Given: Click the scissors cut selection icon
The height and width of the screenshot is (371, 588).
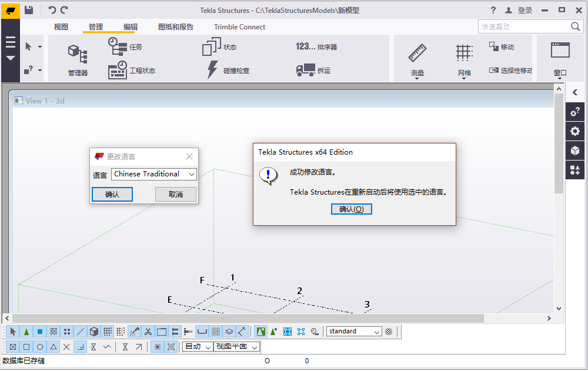Looking at the screenshot, I should [x=148, y=332].
